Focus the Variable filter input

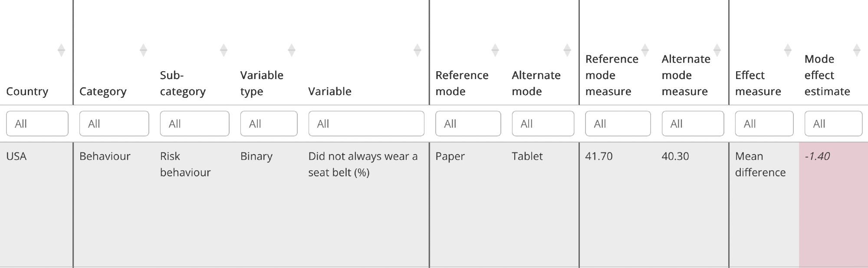(366, 124)
